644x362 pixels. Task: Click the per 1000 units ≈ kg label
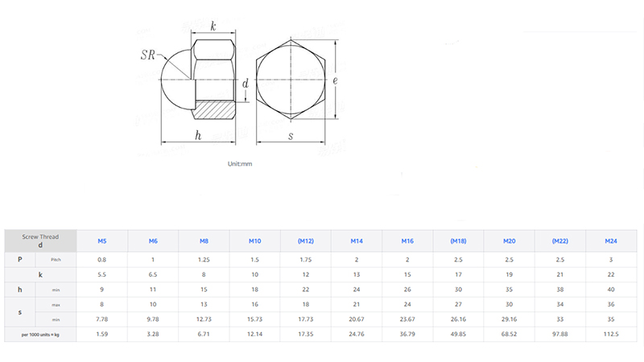[40, 333]
